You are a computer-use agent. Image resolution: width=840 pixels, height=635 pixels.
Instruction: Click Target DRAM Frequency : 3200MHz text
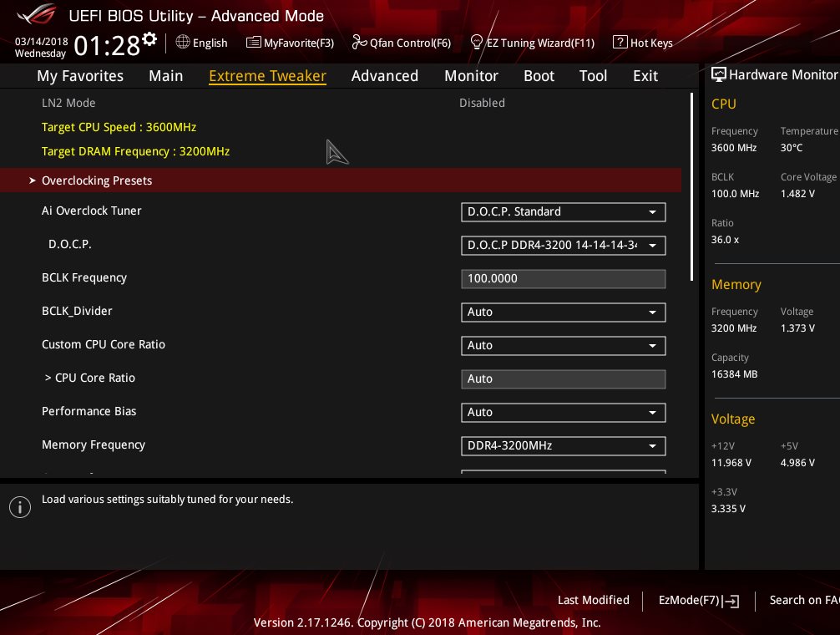(x=135, y=152)
